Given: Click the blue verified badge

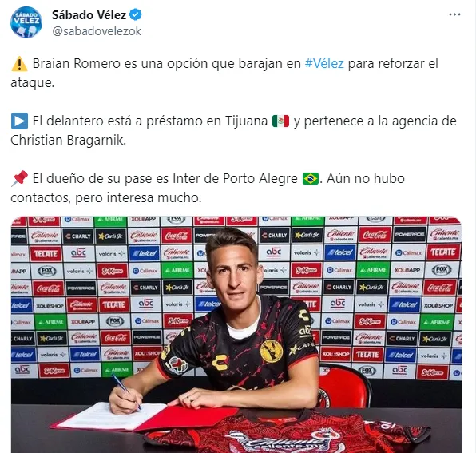Looking at the screenshot, I should 136,14.
